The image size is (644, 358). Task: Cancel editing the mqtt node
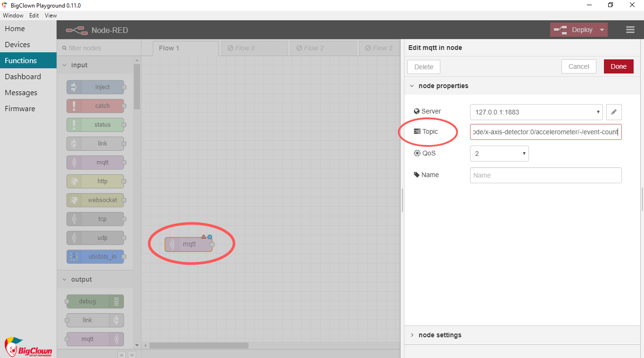579,66
